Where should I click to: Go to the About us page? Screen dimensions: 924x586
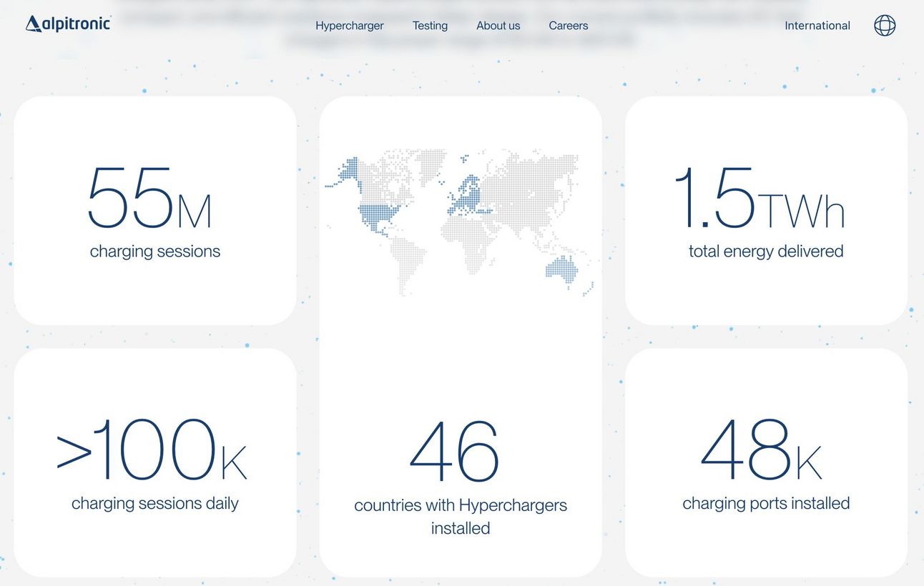coord(498,26)
